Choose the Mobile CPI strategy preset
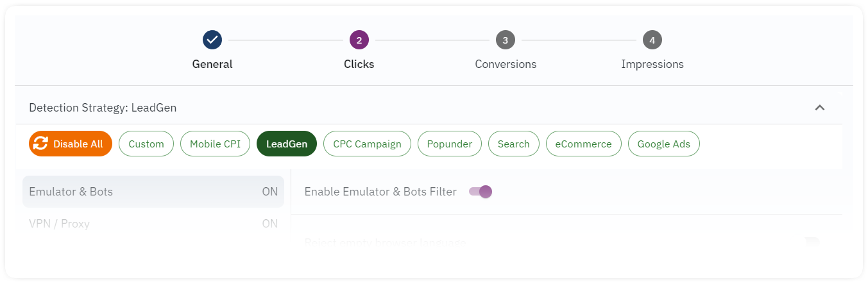The width and height of the screenshot is (868, 284). pos(215,144)
